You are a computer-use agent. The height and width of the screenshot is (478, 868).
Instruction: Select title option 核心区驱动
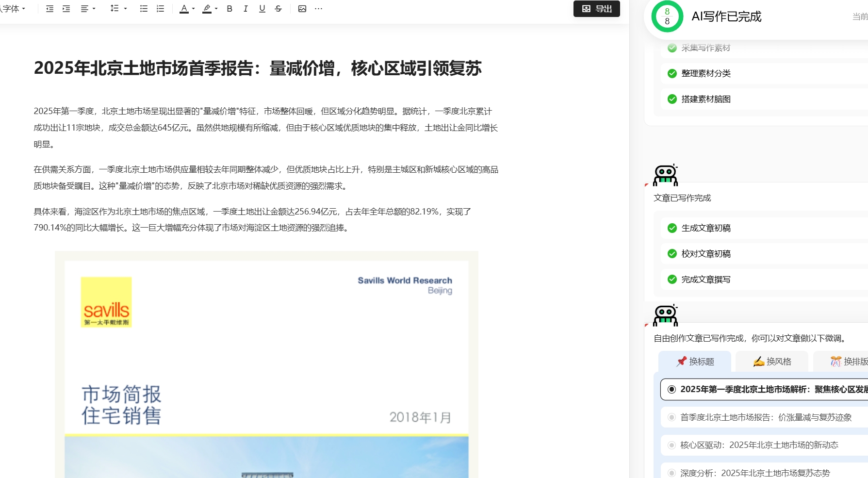759,445
